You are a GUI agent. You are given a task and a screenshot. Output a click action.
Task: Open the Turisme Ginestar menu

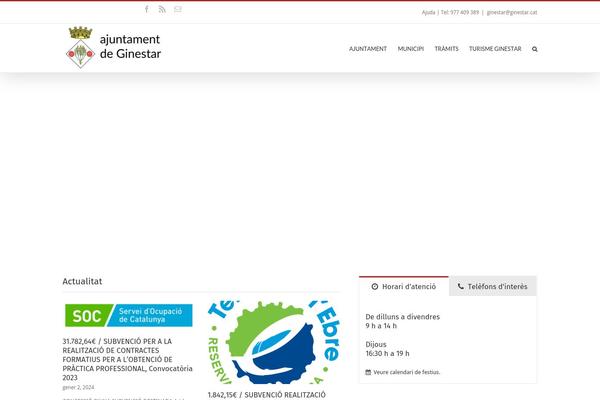click(495, 49)
